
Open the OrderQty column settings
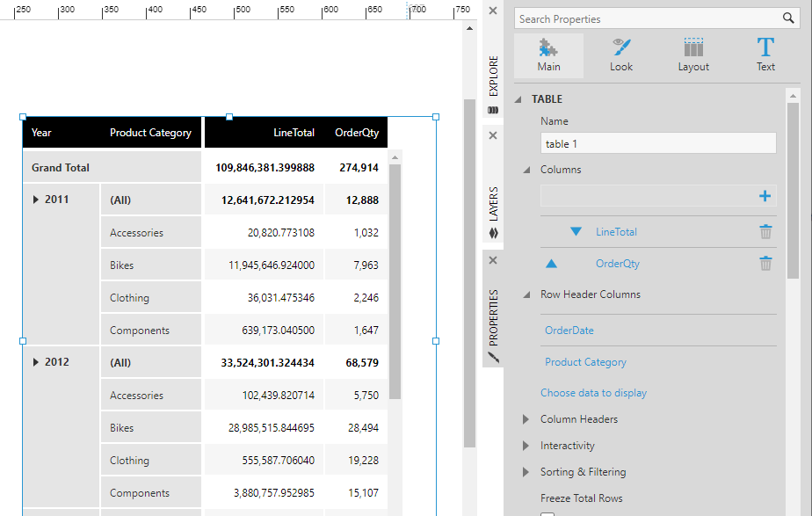click(617, 264)
